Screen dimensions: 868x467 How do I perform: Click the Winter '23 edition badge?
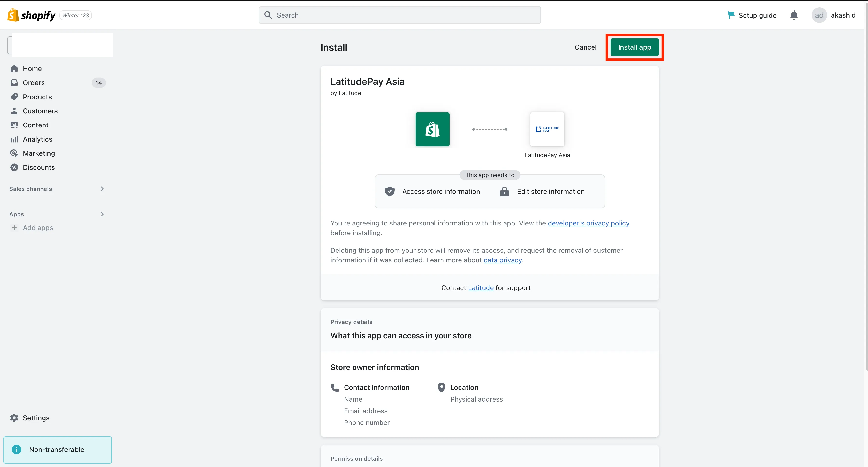[x=75, y=15]
